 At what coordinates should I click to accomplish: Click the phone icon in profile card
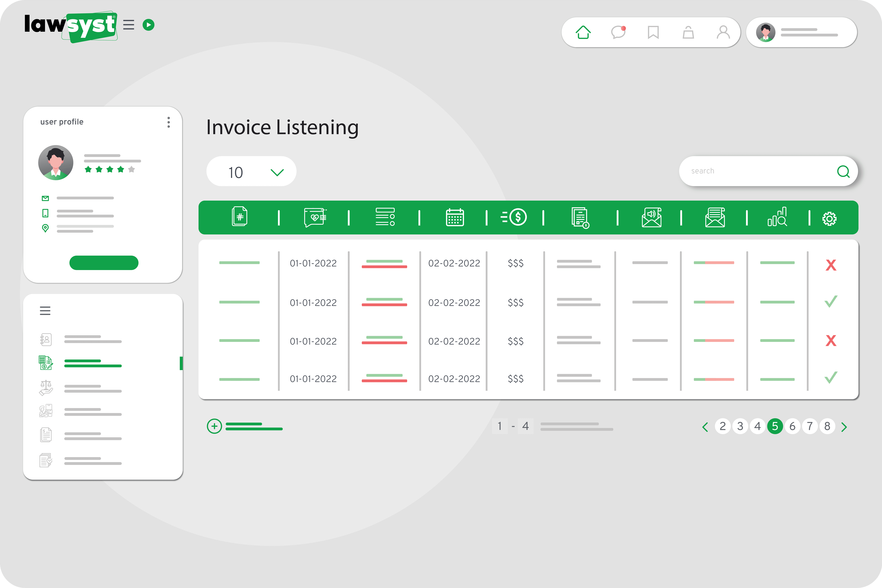point(45,213)
